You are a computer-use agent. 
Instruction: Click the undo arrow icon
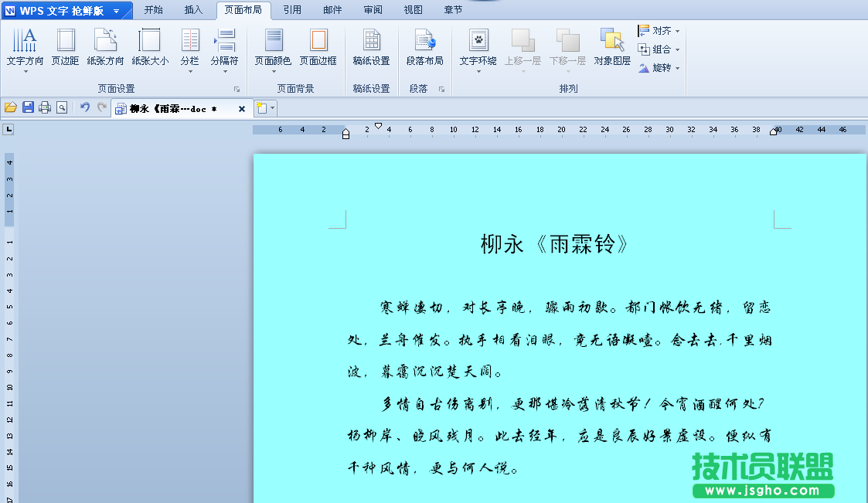click(85, 108)
